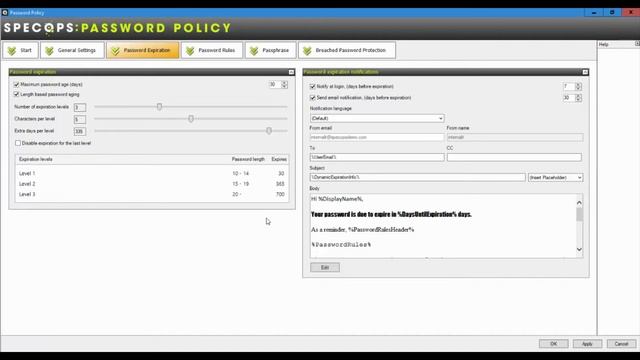The width and height of the screenshot is (640, 360).
Task: Click the Edit button below Body
Action: click(x=325, y=267)
